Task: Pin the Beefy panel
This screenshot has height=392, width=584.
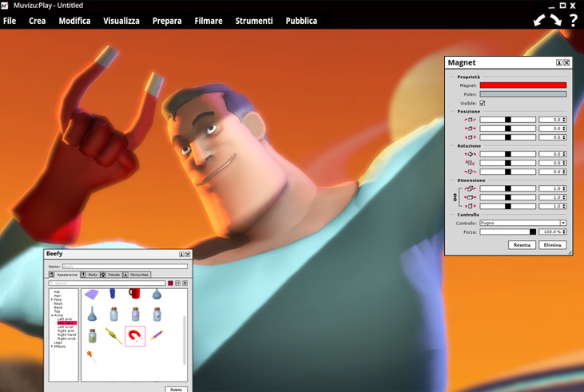Action: [182, 254]
